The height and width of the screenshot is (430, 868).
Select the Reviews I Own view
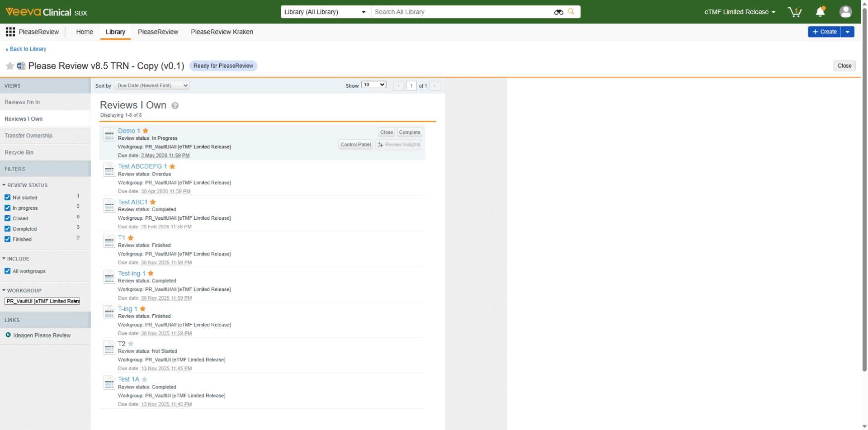(x=45, y=118)
